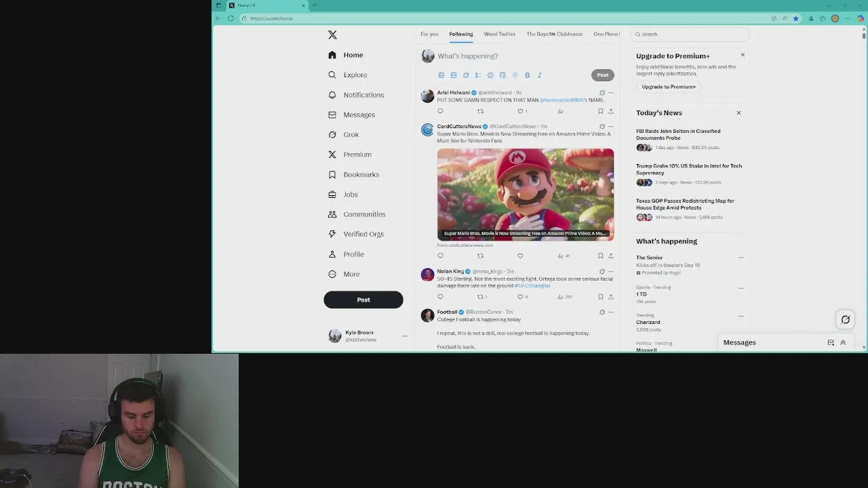Select the Following tab
Viewport: 868px width, 488px height.
(x=460, y=34)
